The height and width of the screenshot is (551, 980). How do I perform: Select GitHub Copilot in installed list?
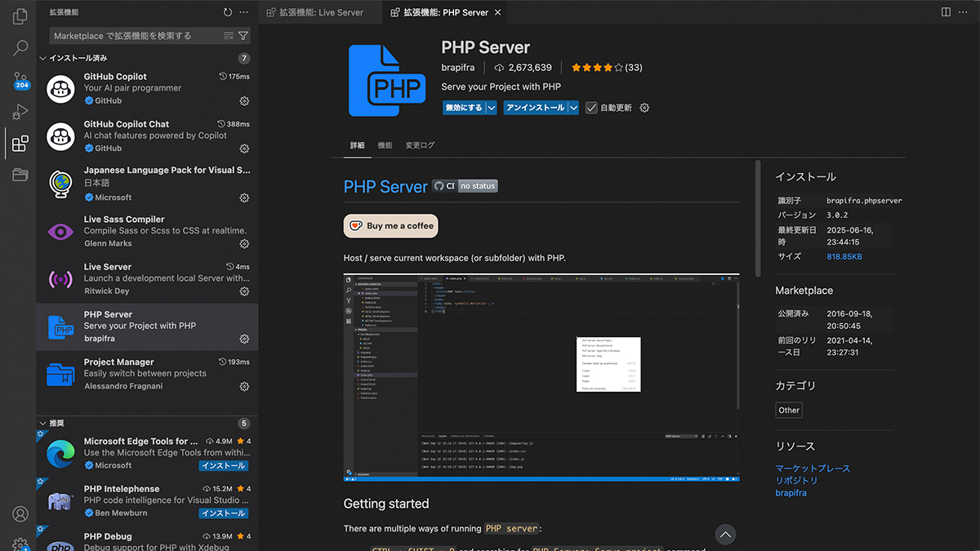pos(147,89)
